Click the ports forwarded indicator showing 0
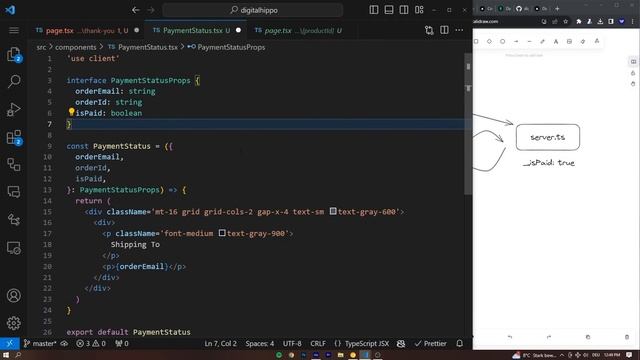The height and width of the screenshot is (360, 640). tap(122, 343)
